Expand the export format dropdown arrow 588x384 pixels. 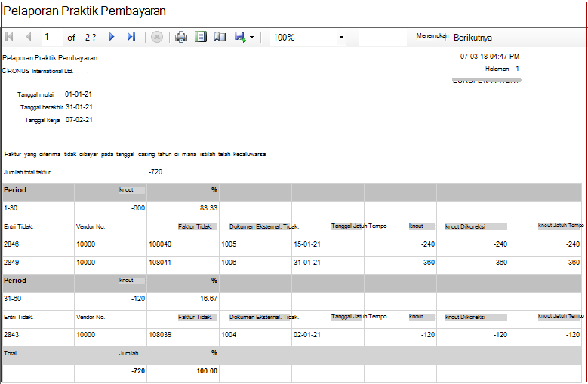click(251, 38)
